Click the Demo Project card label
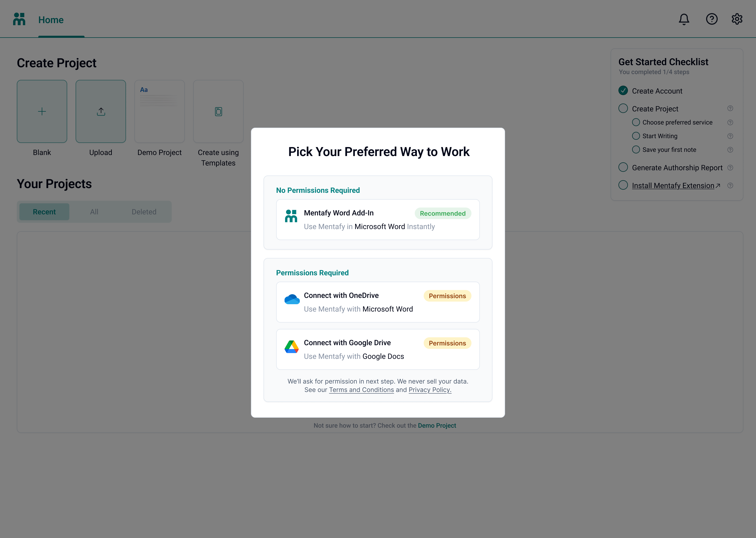This screenshot has width=756, height=538. click(x=160, y=153)
